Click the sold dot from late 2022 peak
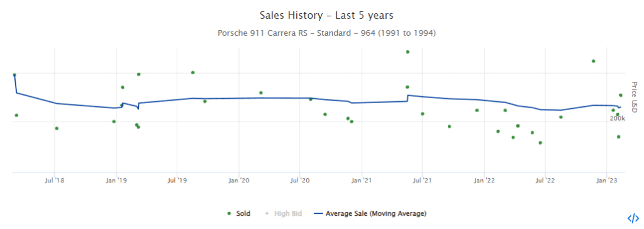644x229 pixels. (x=593, y=61)
